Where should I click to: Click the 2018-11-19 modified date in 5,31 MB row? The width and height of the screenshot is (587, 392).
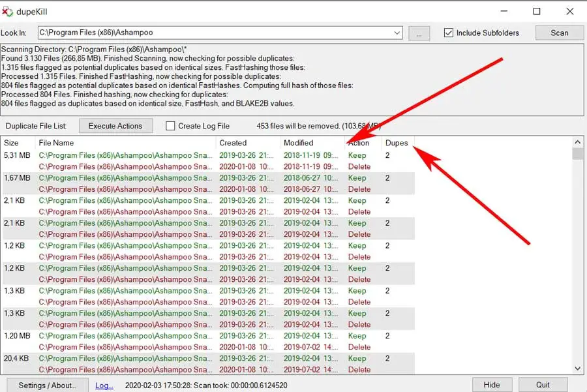(310, 155)
